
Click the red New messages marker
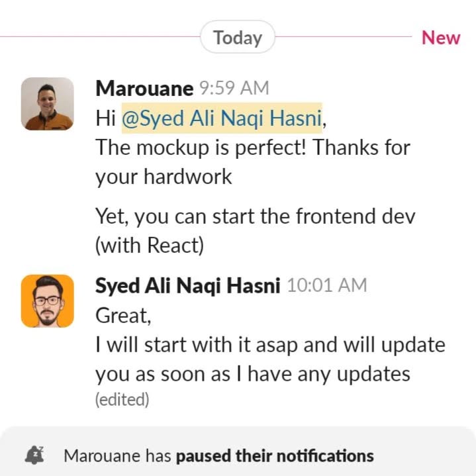(x=441, y=38)
